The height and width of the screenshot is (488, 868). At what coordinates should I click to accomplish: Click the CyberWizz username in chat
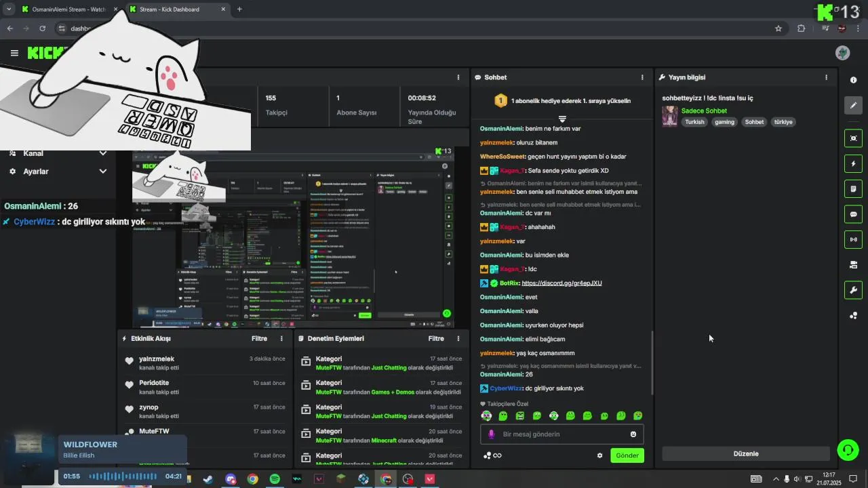click(x=506, y=388)
